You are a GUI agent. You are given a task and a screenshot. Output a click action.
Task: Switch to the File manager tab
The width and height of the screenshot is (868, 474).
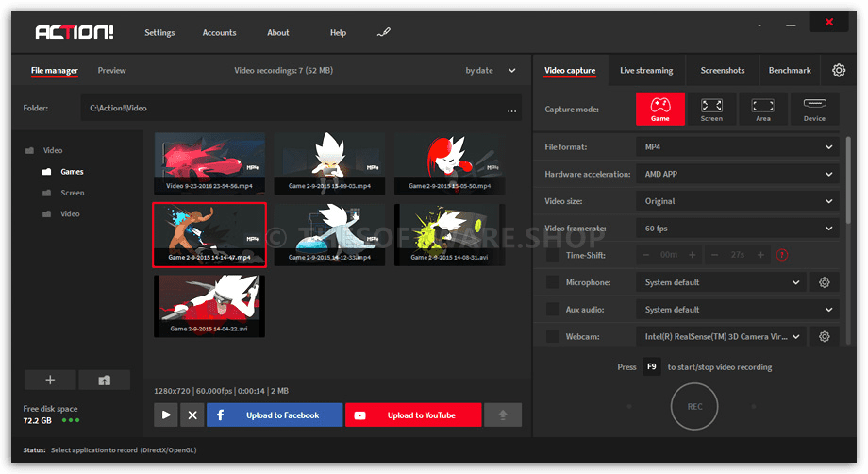[x=55, y=70]
